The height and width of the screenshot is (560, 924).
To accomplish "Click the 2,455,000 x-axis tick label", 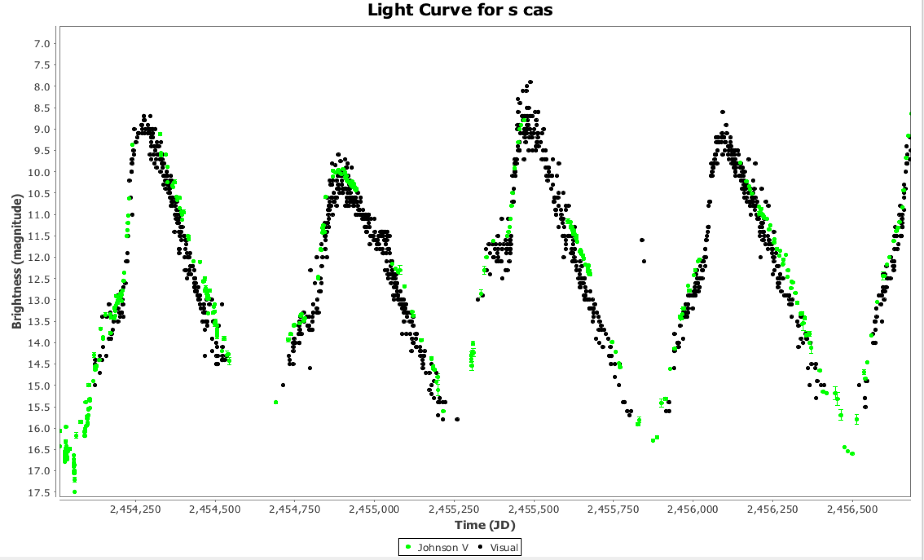I will coord(374,509).
